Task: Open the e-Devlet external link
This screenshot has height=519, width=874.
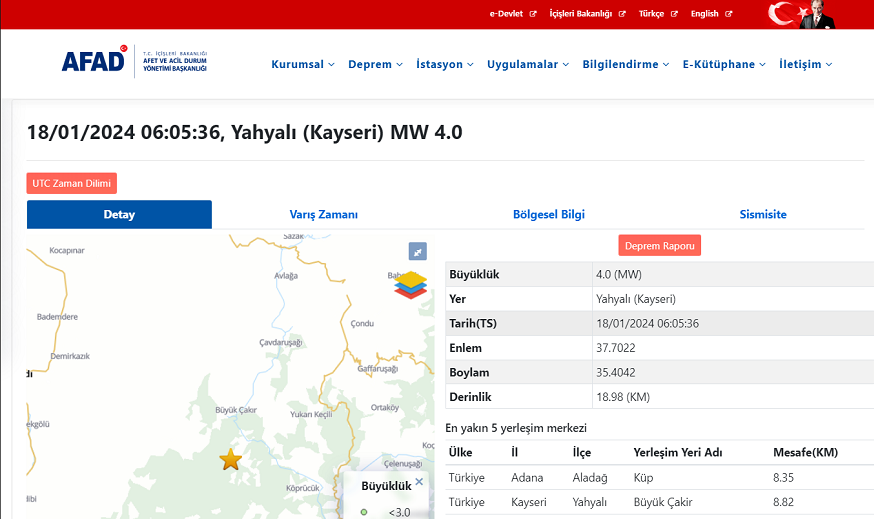Action: (512, 14)
